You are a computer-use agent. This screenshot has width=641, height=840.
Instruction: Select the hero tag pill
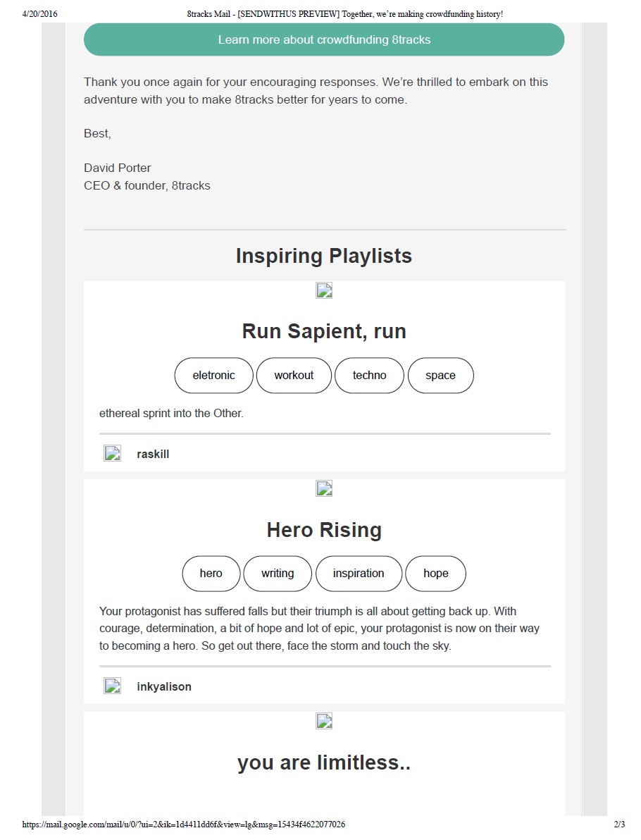coord(211,574)
